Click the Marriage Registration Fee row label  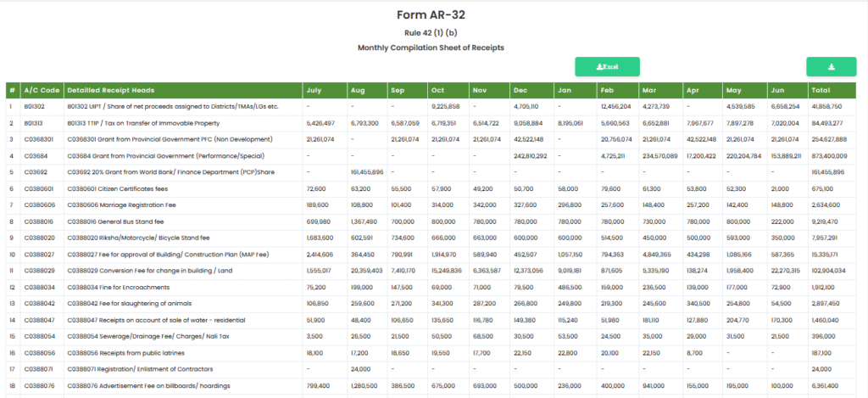click(129, 206)
